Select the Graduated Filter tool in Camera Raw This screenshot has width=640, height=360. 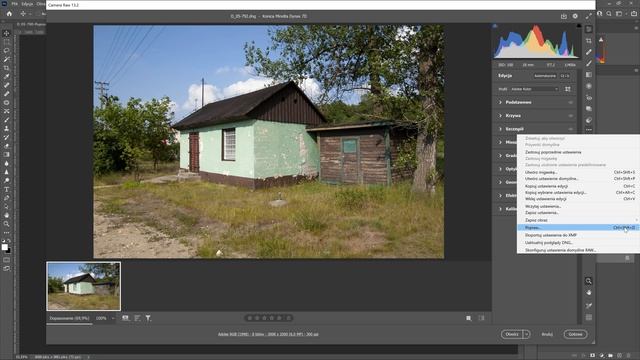click(589, 75)
